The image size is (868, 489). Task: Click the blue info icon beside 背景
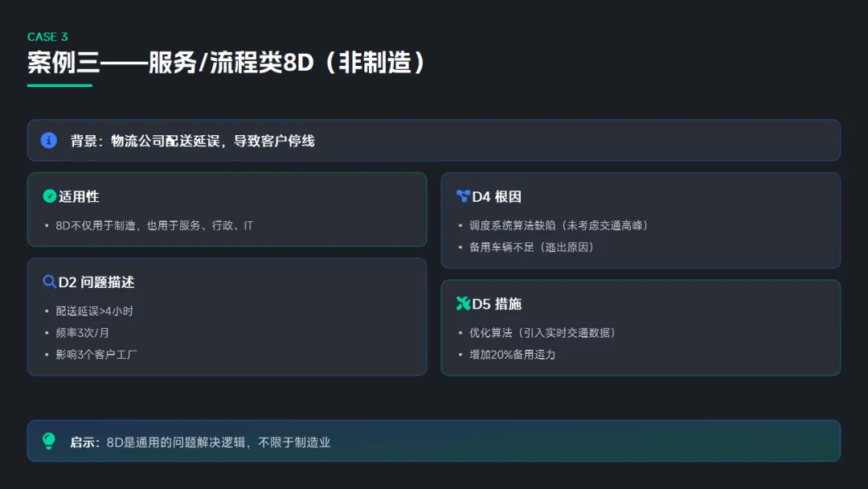(49, 141)
